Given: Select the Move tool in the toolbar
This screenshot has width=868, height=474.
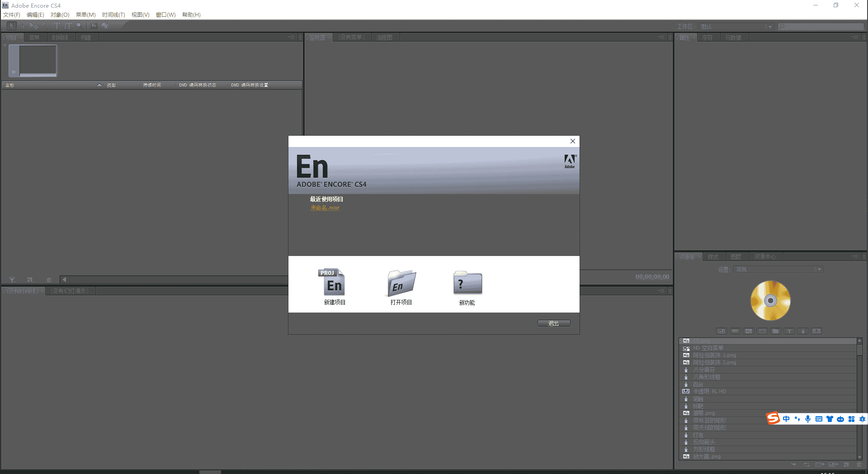Looking at the screenshot, I should [x=34, y=26].
